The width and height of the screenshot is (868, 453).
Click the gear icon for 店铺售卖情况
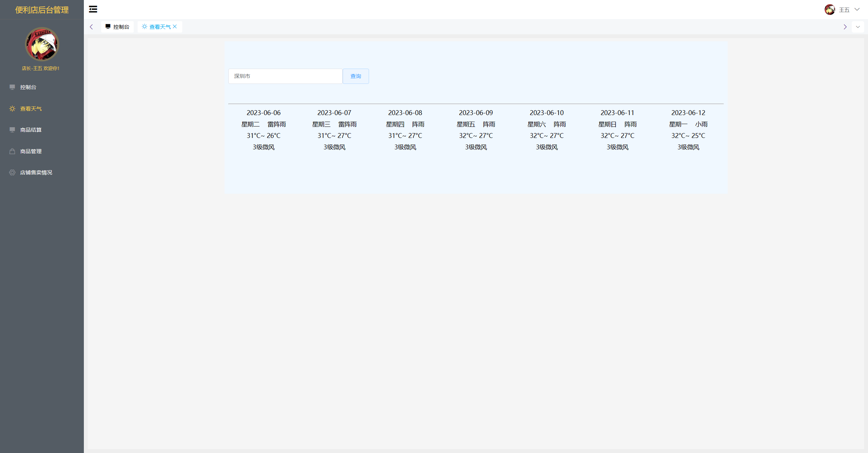coord(12,172)
